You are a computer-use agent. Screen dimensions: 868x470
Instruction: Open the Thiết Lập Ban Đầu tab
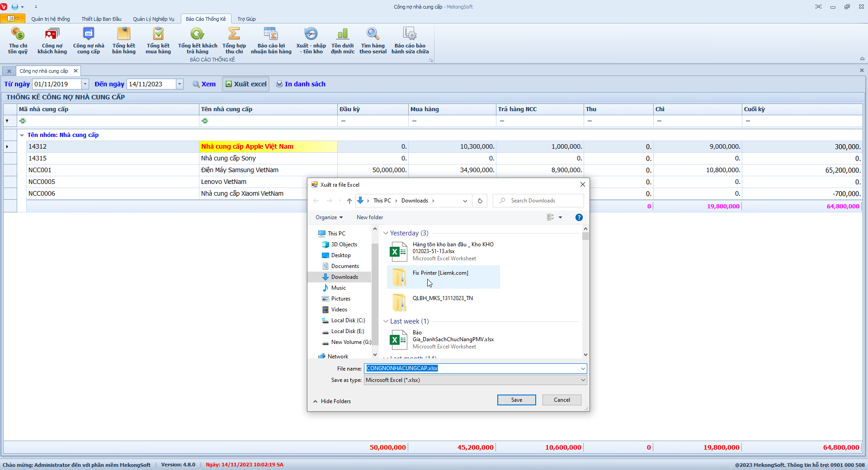coord(101,19)
